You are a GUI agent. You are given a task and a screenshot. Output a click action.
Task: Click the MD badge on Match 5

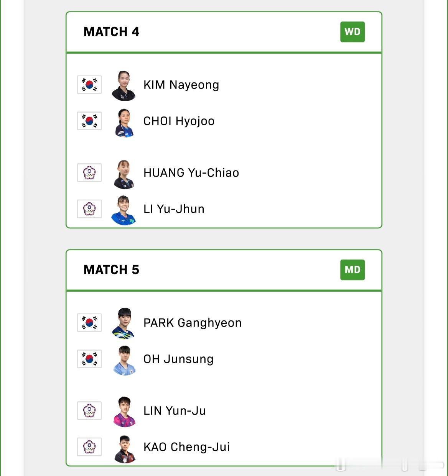[x=352, y=270]
